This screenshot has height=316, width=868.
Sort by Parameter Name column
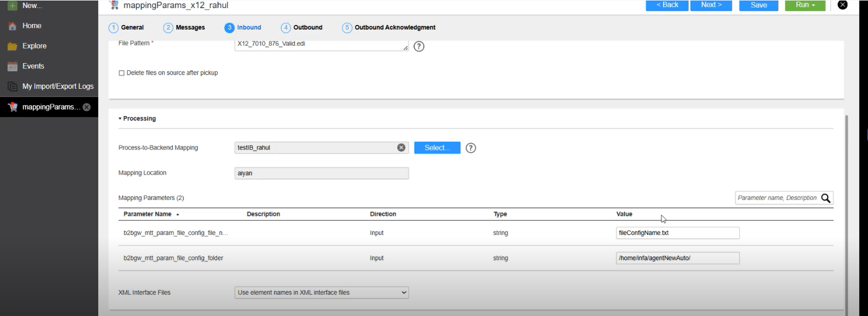tap(147, 214)
